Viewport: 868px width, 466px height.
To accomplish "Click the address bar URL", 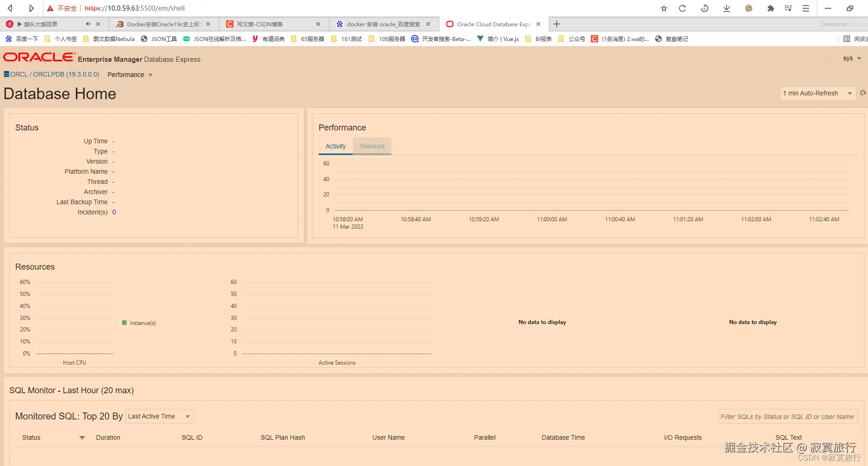I will 135,8.
